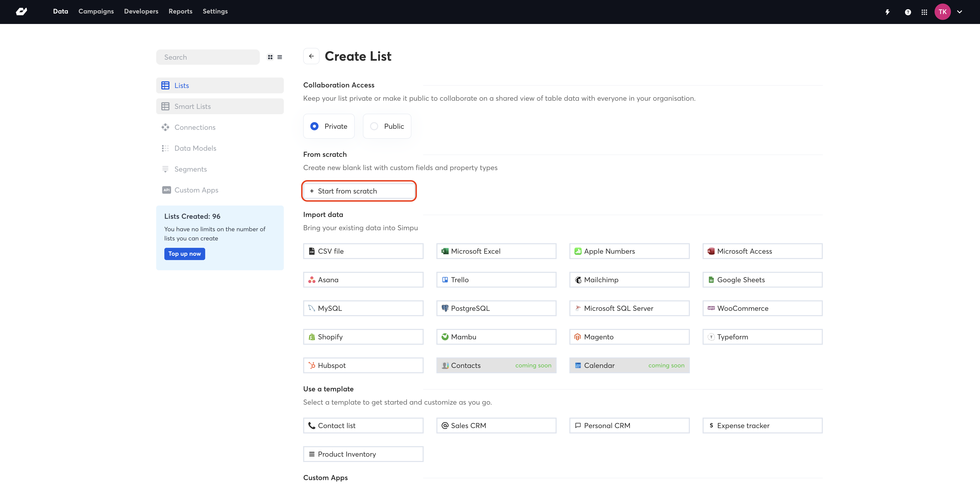Click the Top up now button
This screenshot has width=980, height=488.
pos(185,254)
